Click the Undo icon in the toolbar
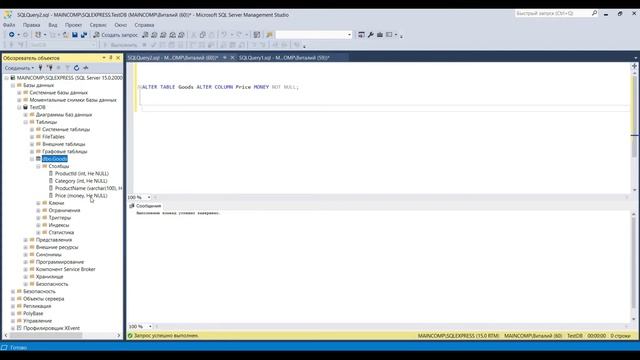 point(224,35)
